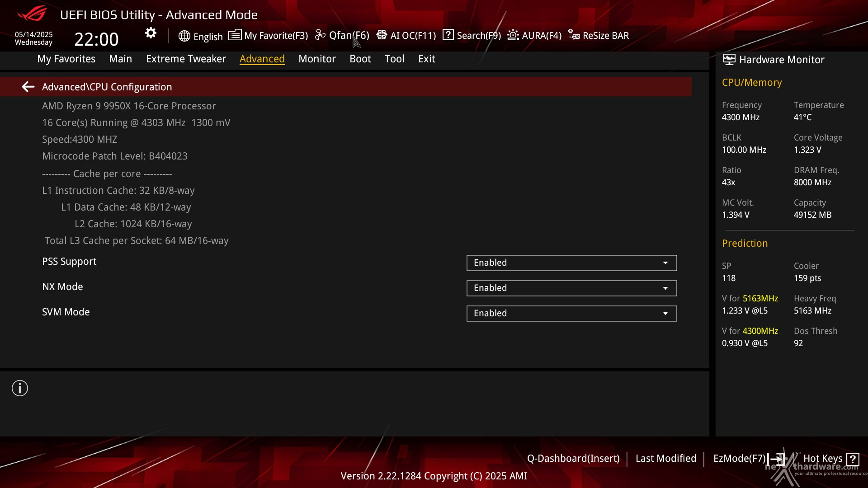Toggle ReSize BAR option
The height and width of the screenshot is (488, 868).
coord(599,35)
